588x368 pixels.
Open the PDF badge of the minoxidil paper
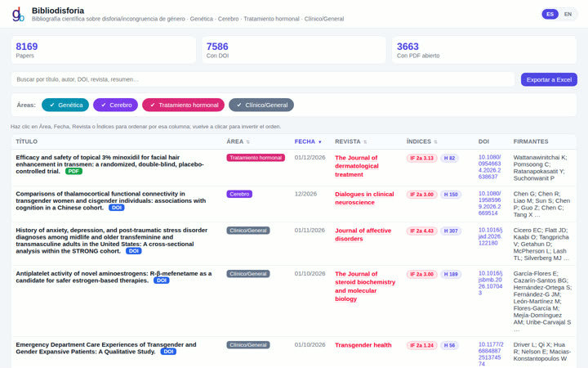[73, 171]
